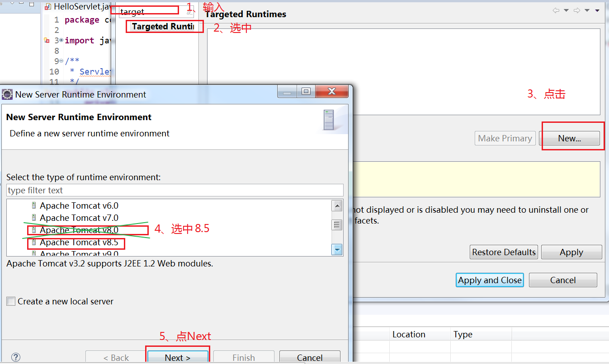Viewport: 609px width, 364px height.
Task: Click the clear filter eraser icon
Action: click(x=189, y=12)
